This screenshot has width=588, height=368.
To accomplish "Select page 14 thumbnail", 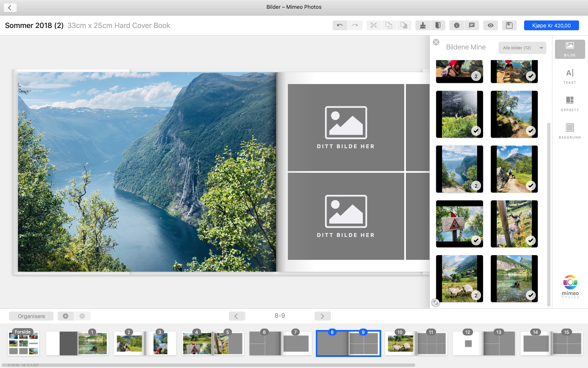I will 536,343.
